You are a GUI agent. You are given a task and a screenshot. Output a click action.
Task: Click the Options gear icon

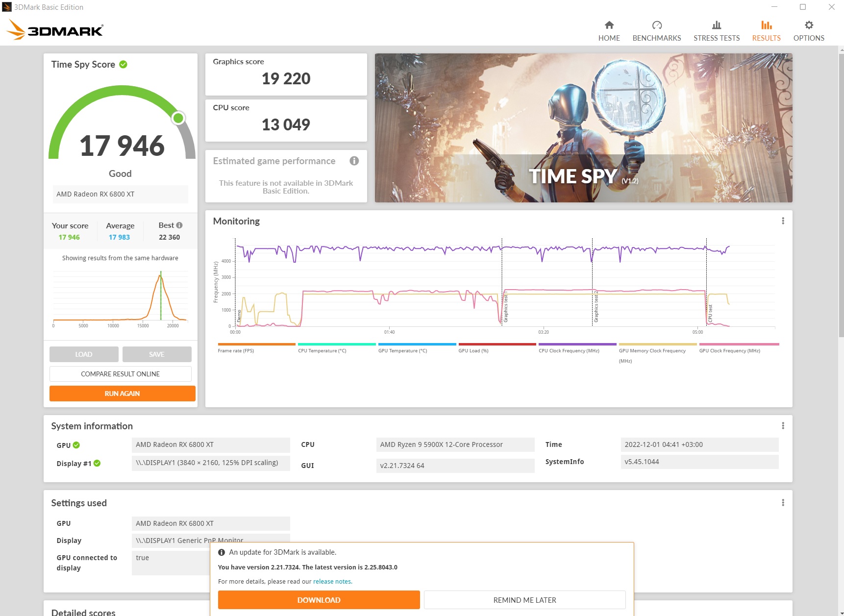coord(809,25)
